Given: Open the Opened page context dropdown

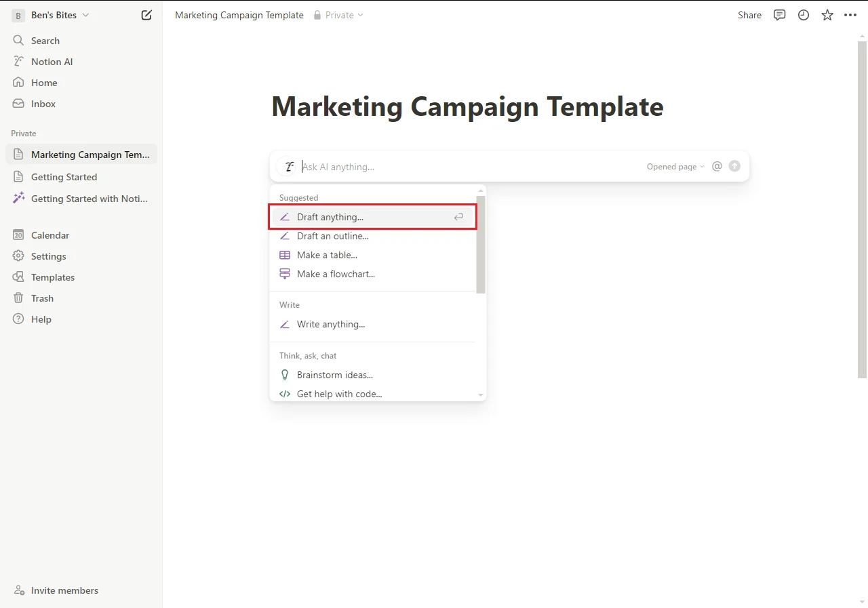Looking at the screenshot, I should (x=675, y=167).
